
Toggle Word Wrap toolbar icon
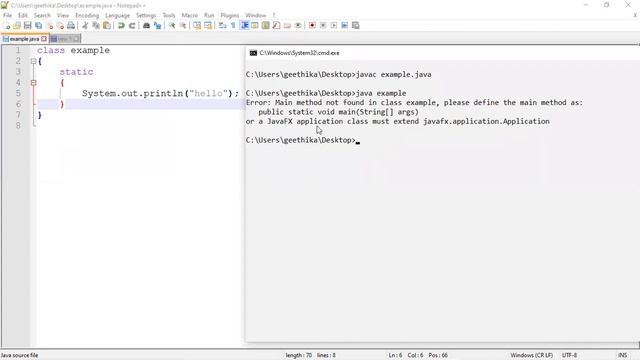point(222,25)
